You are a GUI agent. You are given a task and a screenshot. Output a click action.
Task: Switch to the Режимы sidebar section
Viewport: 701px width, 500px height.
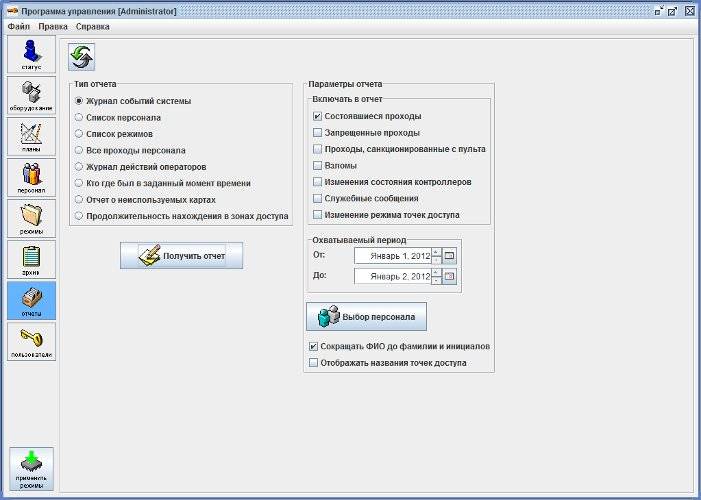coord(31,218)
